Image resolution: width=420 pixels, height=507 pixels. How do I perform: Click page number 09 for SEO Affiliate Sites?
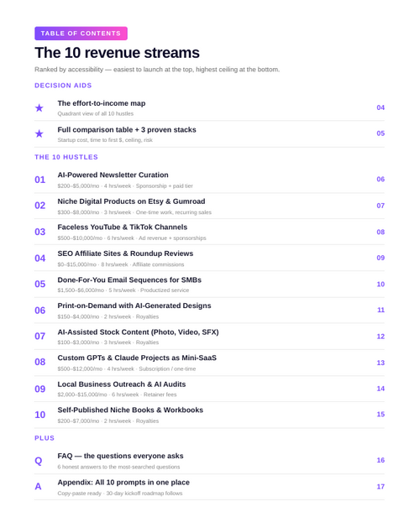[381, 258]
